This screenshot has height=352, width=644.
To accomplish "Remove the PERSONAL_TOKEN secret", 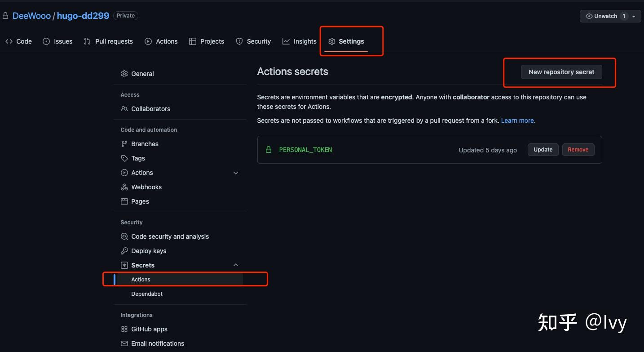I will point(578,150).
